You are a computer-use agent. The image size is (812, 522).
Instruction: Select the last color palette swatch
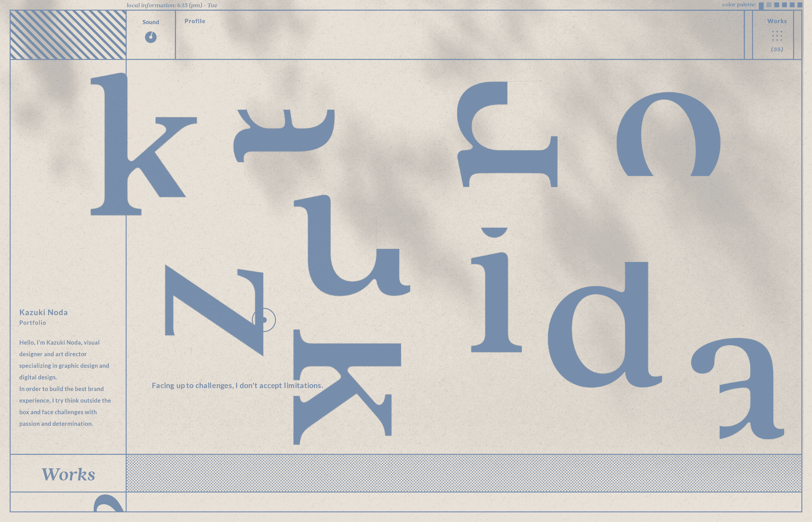(800, 5)
